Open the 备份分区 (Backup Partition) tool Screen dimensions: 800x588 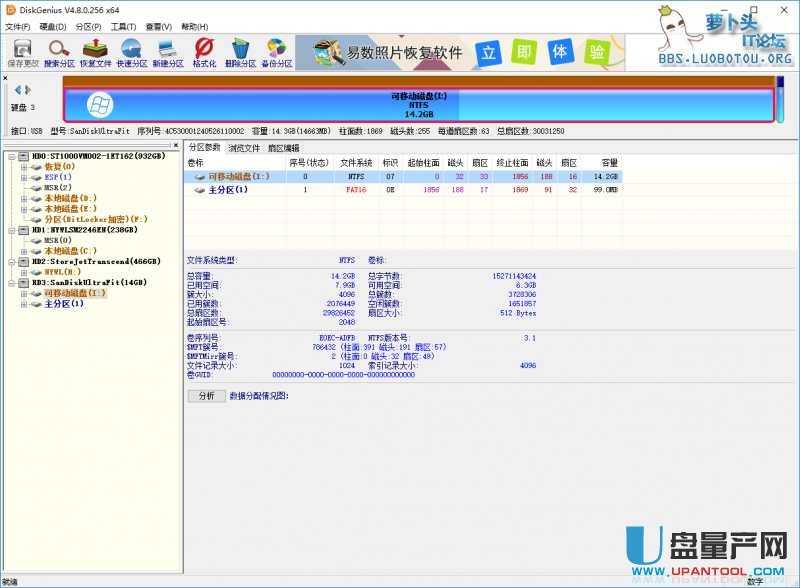point(276,52)
